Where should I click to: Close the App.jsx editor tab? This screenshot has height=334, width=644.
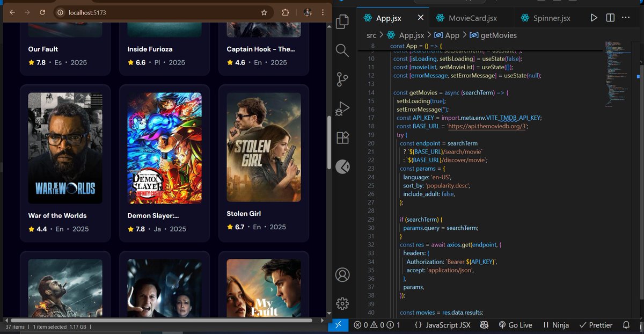click(421, 18)
